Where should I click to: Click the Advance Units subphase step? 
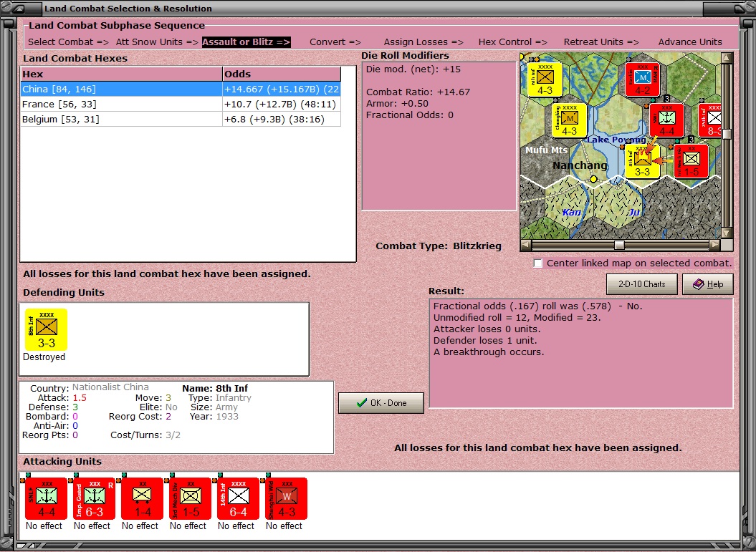(x=690, y=42)
